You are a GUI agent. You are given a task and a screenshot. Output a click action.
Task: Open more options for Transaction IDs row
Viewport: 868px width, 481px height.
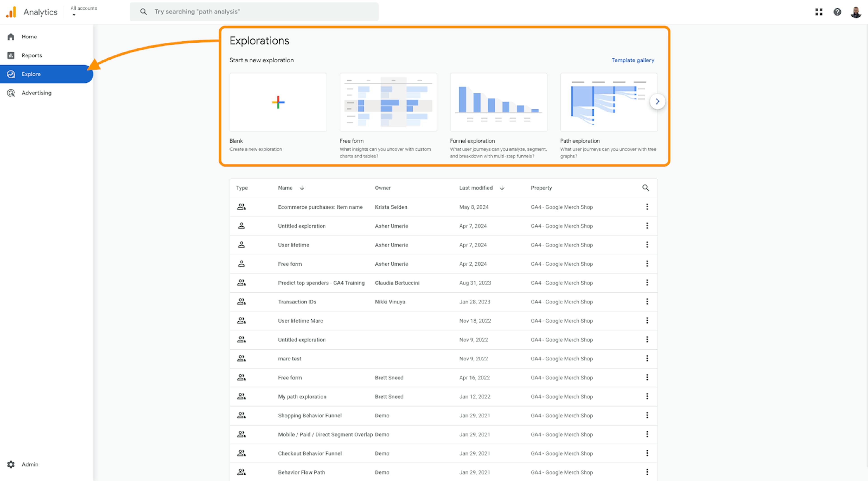coord(647,302)
